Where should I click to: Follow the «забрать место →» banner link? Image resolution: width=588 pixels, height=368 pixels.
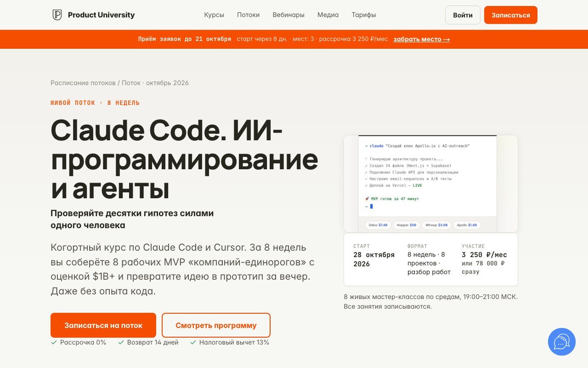(422, 39)
